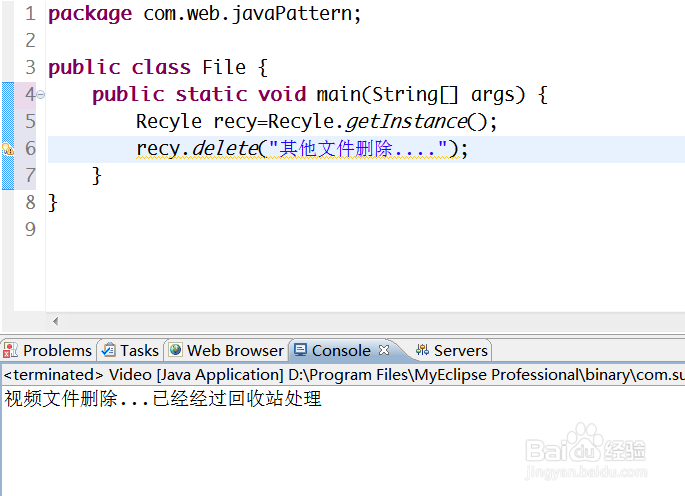Place cursor on 'package' keyword in line 1
This screenshot has width=685, height=496.
90,14
